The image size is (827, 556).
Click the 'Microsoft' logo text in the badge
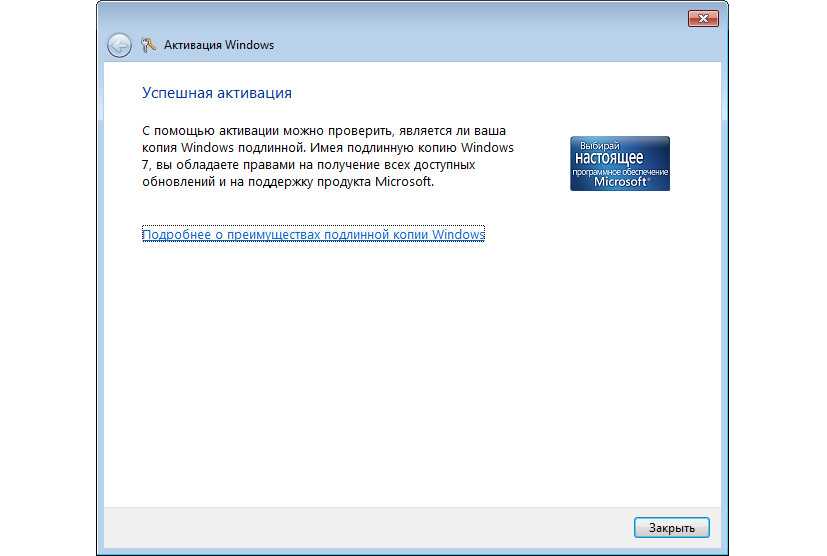pyautogui.click(x=620, y=182)
